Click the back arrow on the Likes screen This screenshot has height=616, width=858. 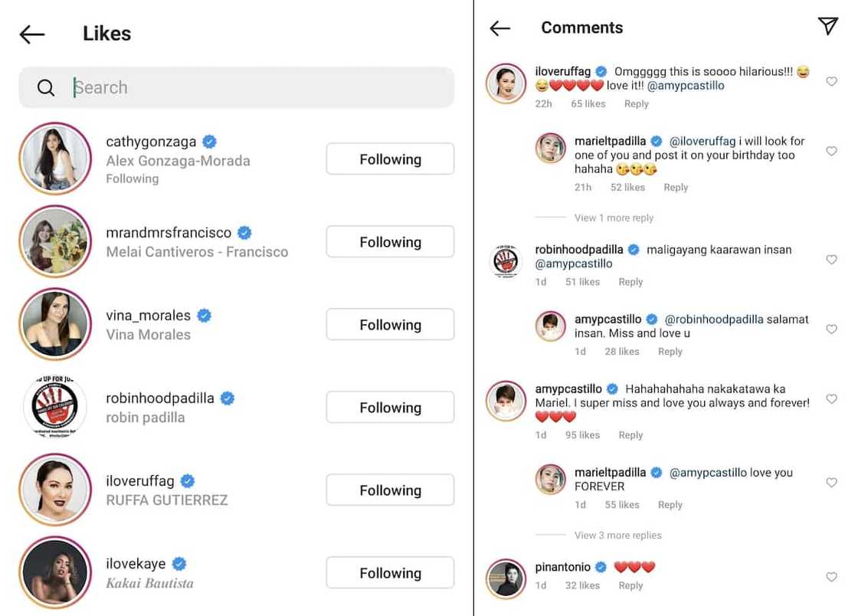31,34
